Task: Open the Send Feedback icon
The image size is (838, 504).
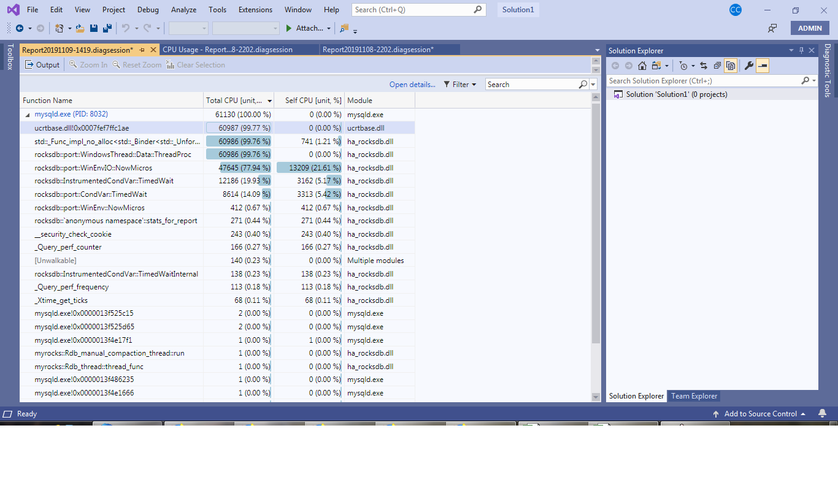Action: click(x=772, y=28)
